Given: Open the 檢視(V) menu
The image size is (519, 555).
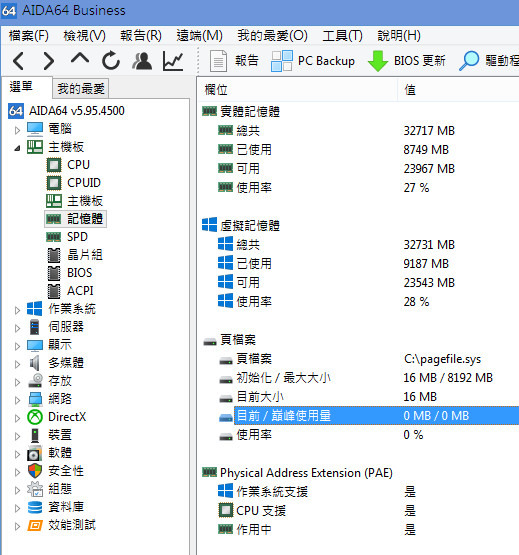Looking at the screenshot, I should coord(85,36).
